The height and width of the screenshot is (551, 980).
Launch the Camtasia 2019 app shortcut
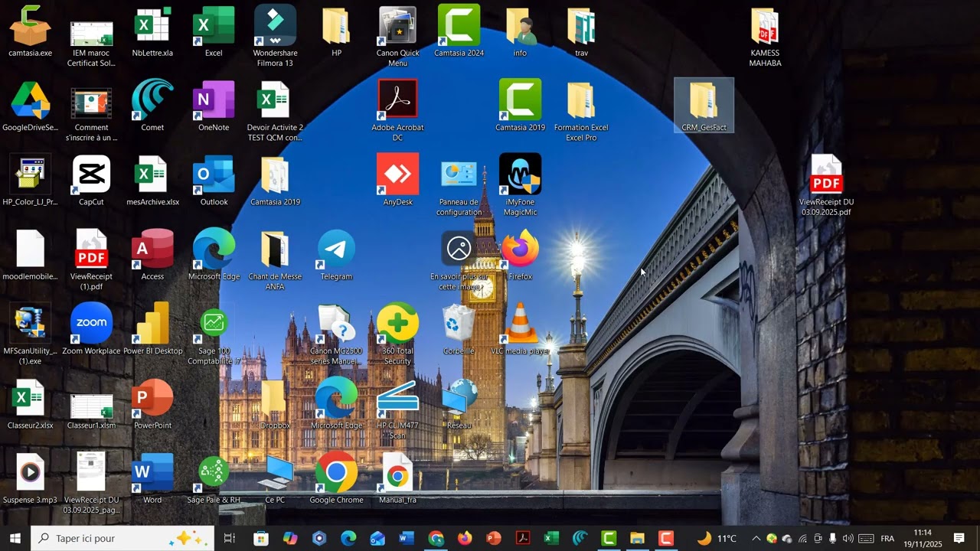tap(520, 107)
